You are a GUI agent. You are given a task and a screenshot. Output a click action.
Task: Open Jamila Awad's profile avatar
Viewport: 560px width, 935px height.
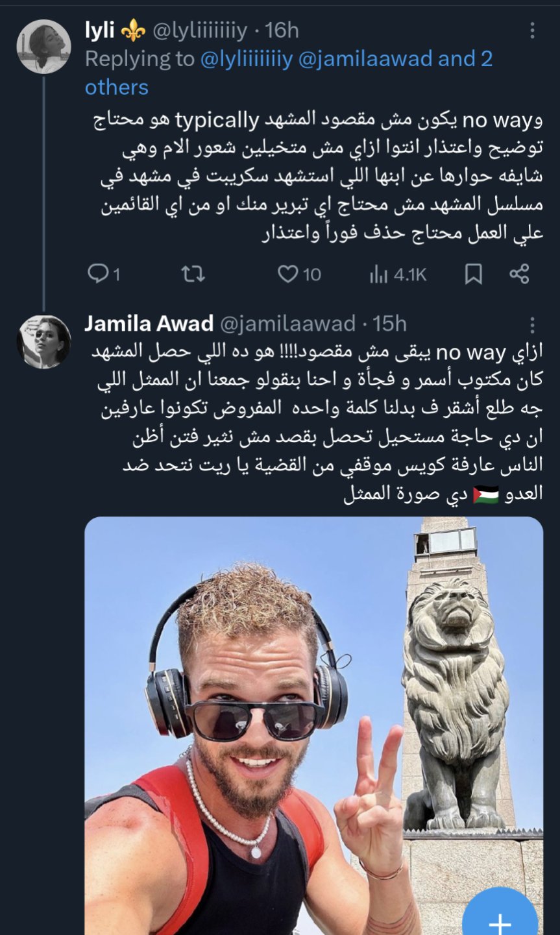click(43, 342)
